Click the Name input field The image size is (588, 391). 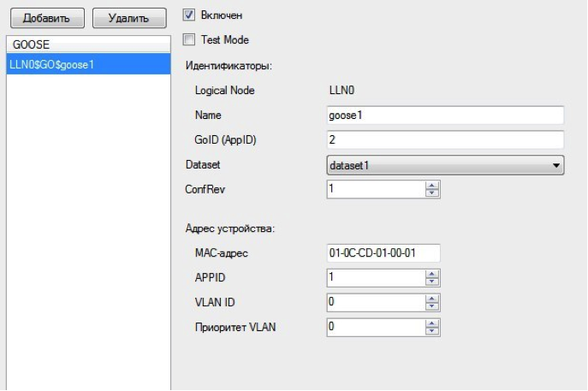click(445, 116)
